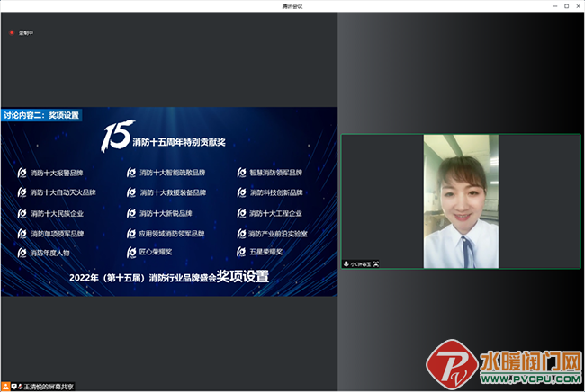Image resolution: width=585 pixels, height=392 pixels.
Task: Click the 消防十五周年特别贡献奖 title text
Action: tap(179, 142)
